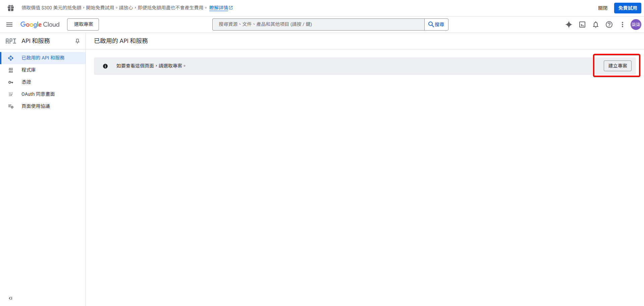The width and height of the screenshot is (644, 306).
Task: Open the Gemini assistant sparkle icon
Action: (569, 25)
